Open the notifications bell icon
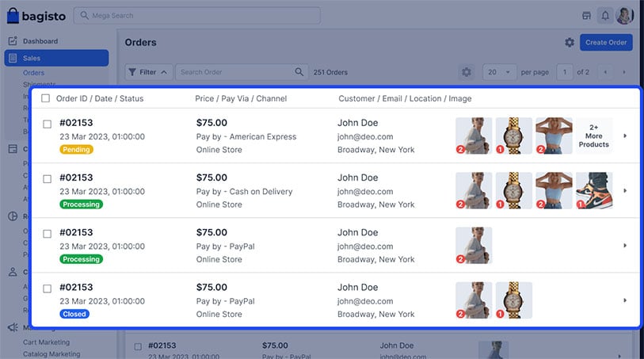This screenshot has width=644, height=359. 605,15
